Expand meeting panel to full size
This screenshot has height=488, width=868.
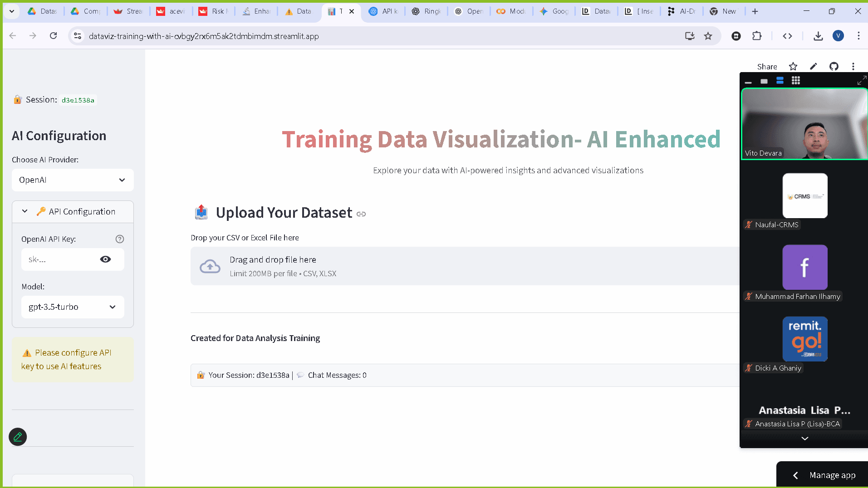861,81
